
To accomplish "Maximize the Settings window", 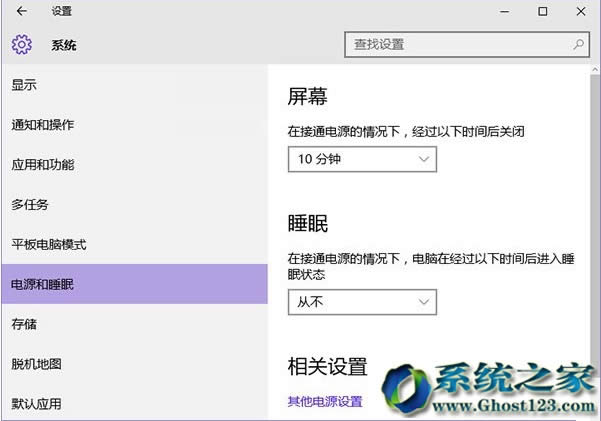I will pos(543,12).
